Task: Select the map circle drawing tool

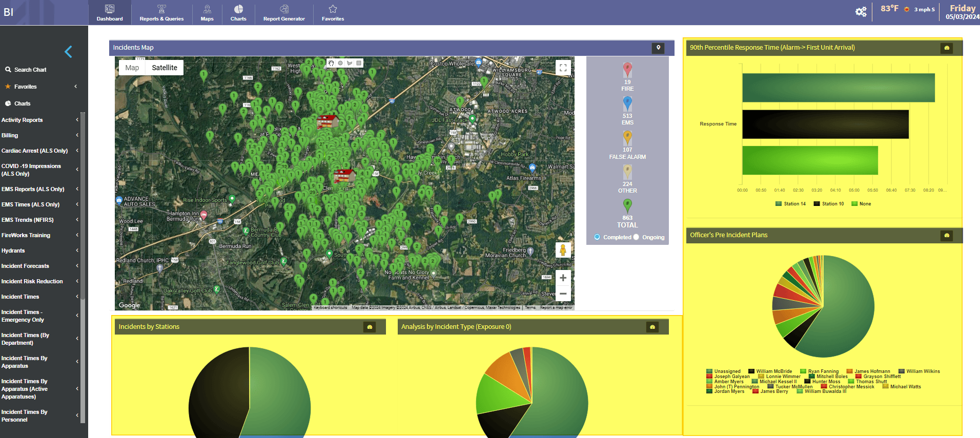Action: click(340, 63)
